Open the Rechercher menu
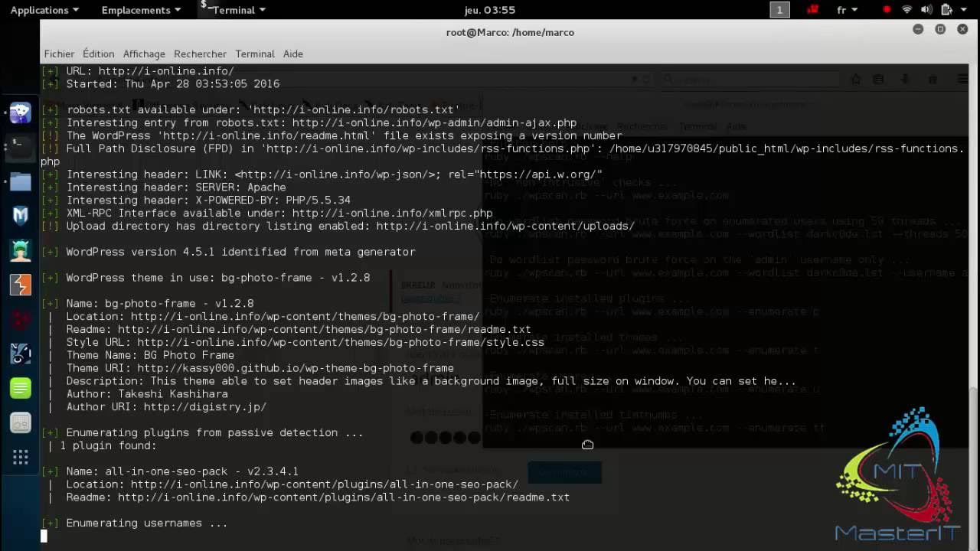The image size is (980, 551). tap(200, 54)
